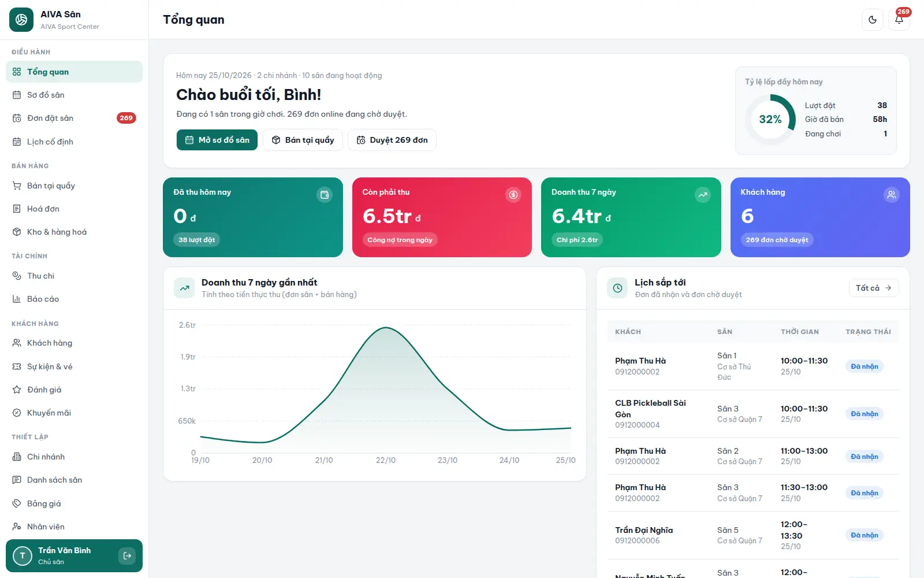Click Duyệt 269 đơn button

pos(392,140)
